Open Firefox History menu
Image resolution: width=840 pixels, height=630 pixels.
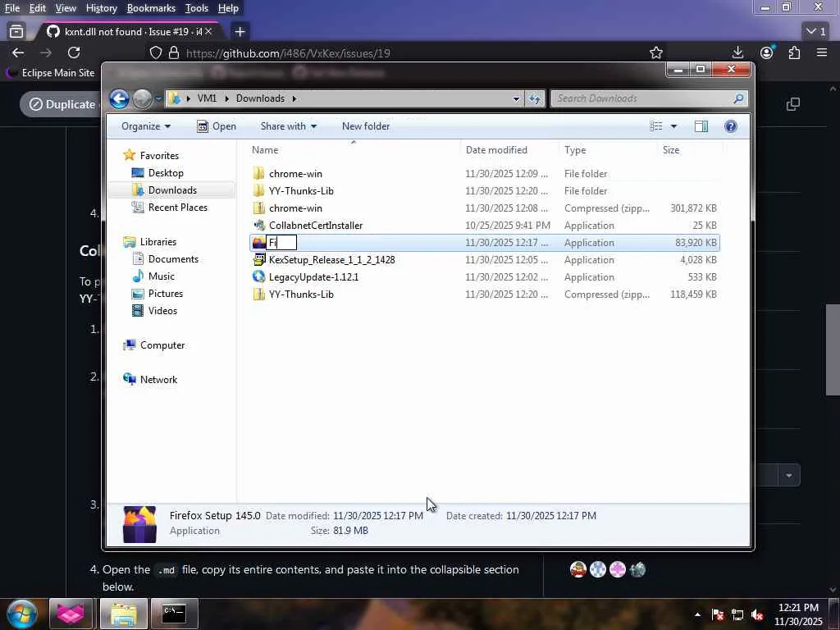pyautogui.click(x=101, y=8)
